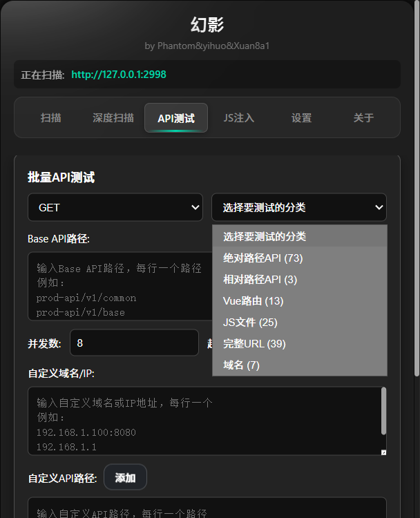Switch to the 扫描 tab
This screenshot has width=420, height=518.
(51, 118)
